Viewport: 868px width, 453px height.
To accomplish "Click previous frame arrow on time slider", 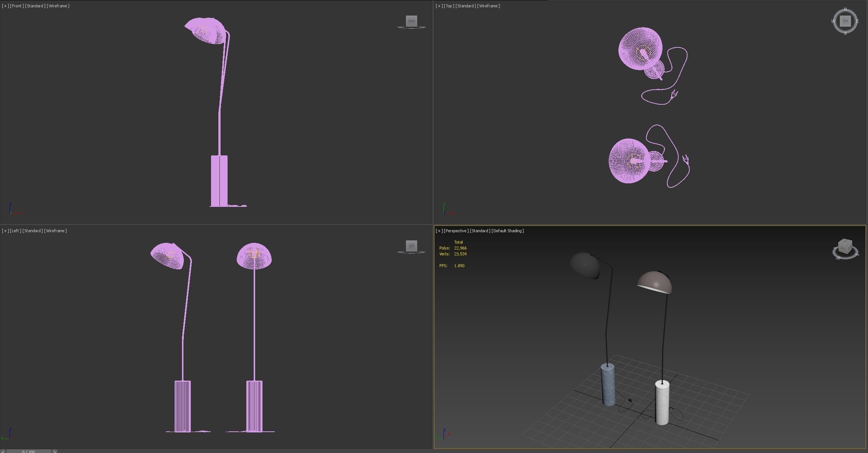I will point(3,451).
